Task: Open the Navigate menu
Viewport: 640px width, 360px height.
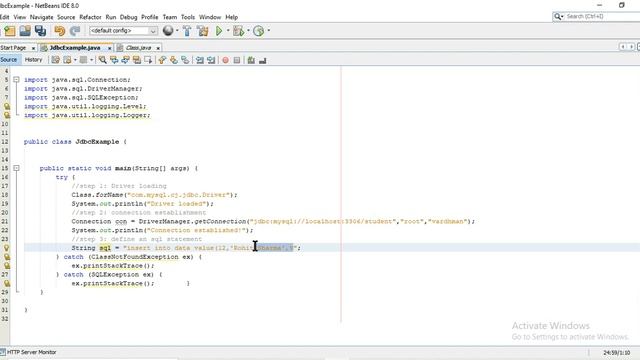Action: [42, 17]
